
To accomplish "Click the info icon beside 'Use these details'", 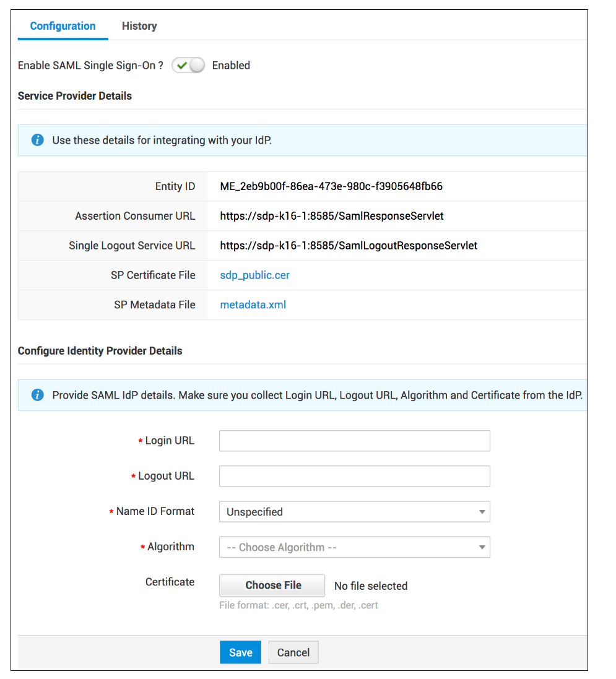I will pos(38,141).
